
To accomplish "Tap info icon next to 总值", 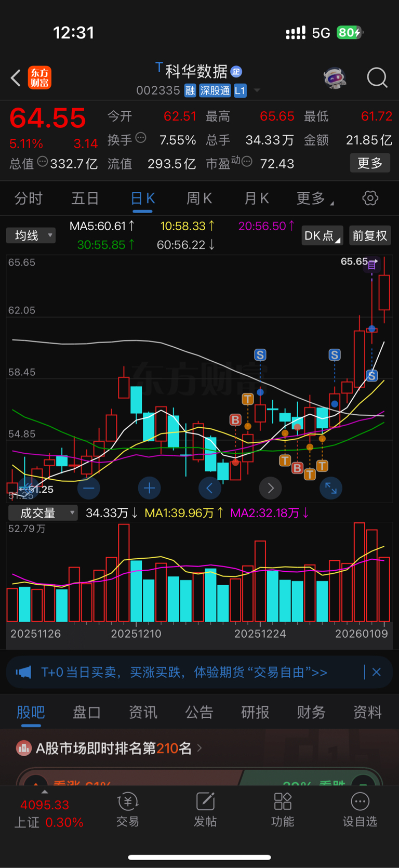I will point(43,162).
